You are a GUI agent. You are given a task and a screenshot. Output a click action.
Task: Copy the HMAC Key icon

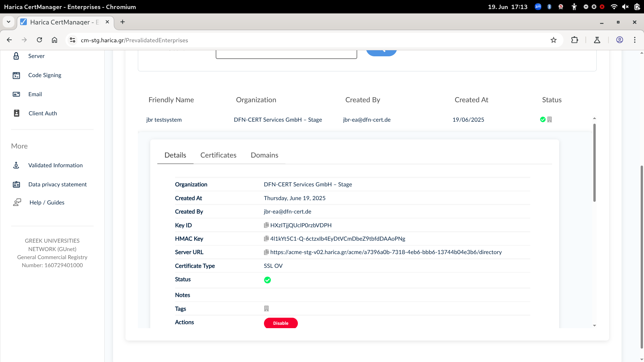(266, 239)
